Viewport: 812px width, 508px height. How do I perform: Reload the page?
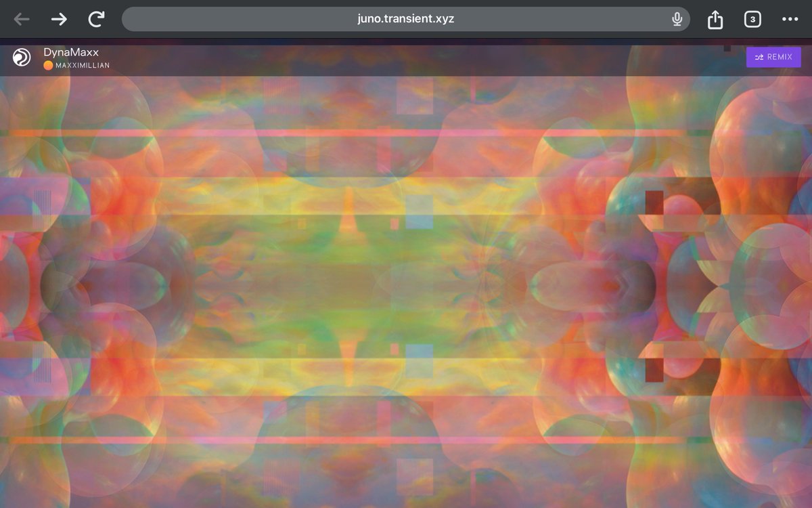[x=97, y=19]
